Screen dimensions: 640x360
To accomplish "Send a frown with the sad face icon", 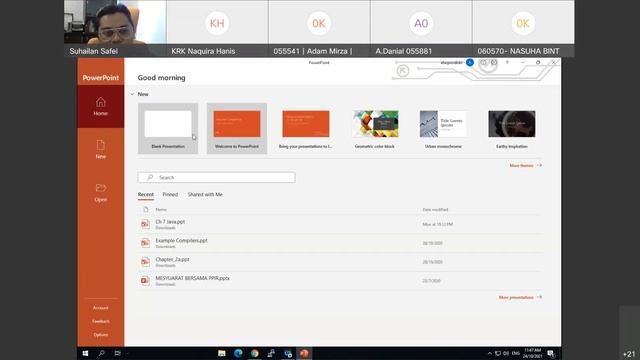I will click(494, 62).
